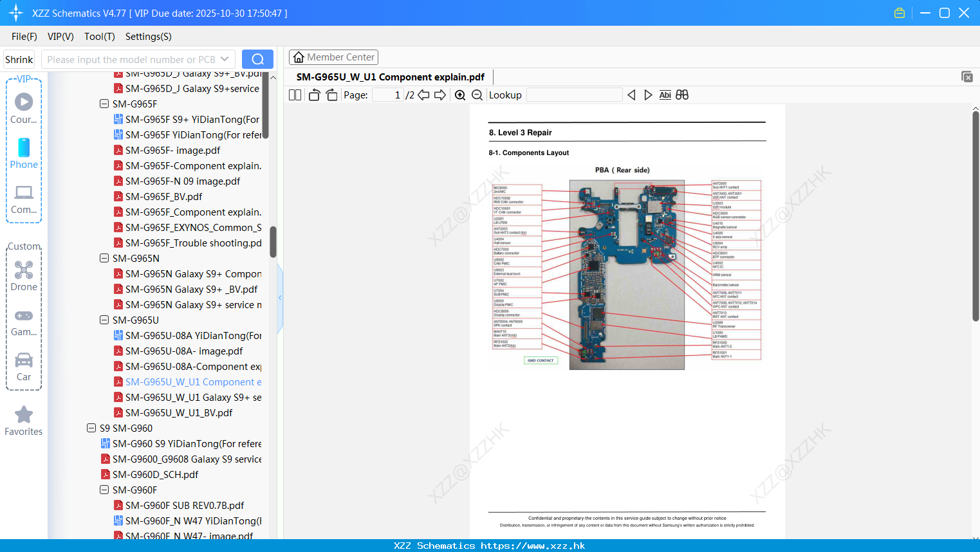Rotate page clockwise
The height and width of the screenshot is (552, 980).
(x=331, y=95)
